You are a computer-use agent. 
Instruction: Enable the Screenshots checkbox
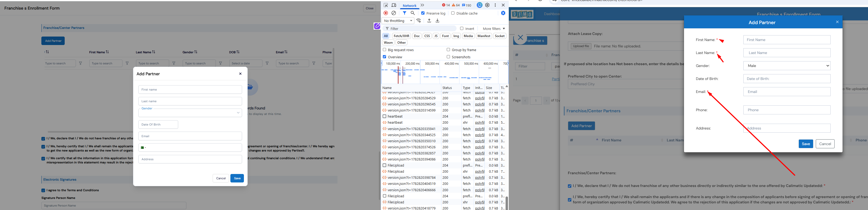point(448,57)
